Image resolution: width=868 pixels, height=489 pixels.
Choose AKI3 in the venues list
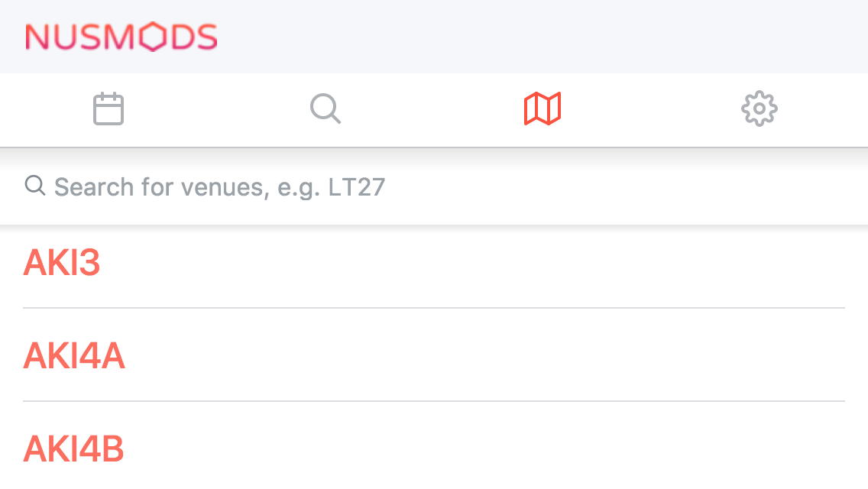(x=61, y=264)
